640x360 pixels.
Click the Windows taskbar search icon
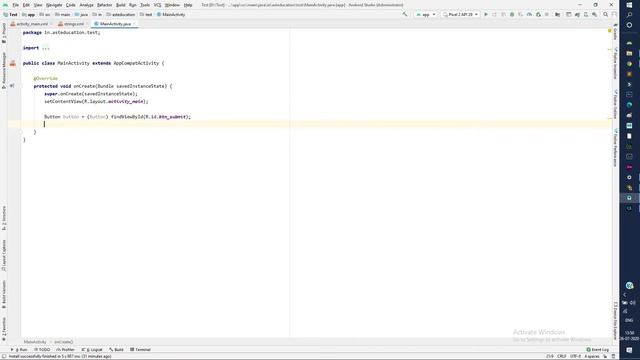629,15
